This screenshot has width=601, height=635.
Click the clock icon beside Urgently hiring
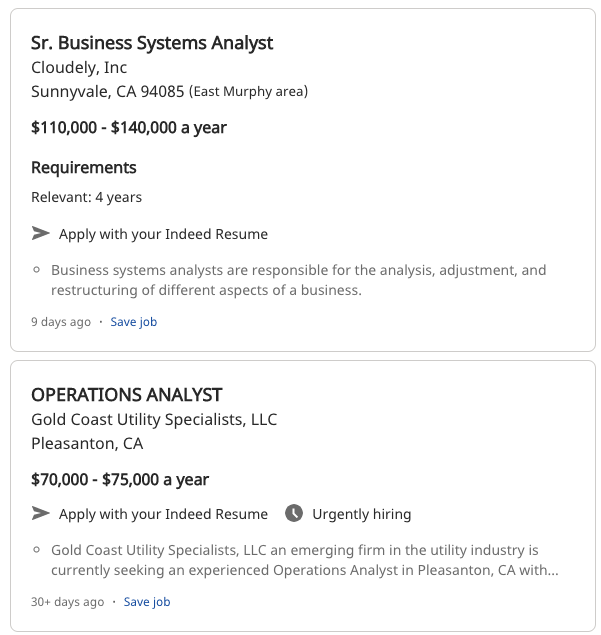[x=294, y=513]
